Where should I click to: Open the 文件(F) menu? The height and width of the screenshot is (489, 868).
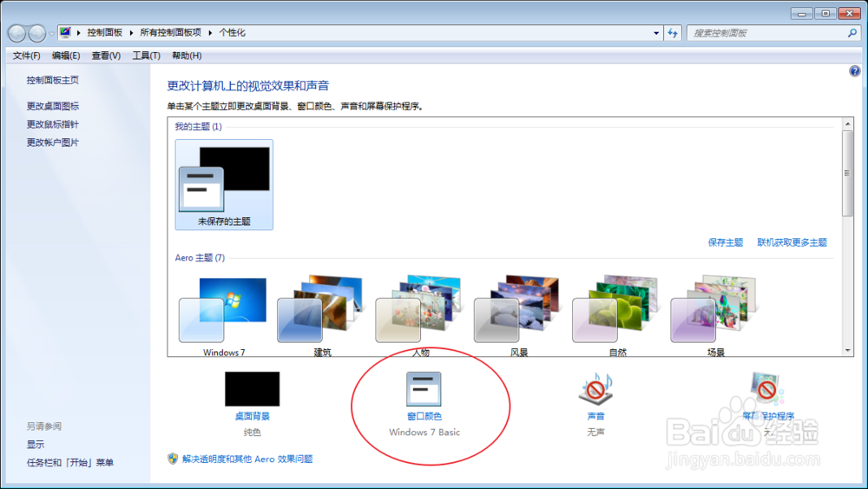click(27, 56)
